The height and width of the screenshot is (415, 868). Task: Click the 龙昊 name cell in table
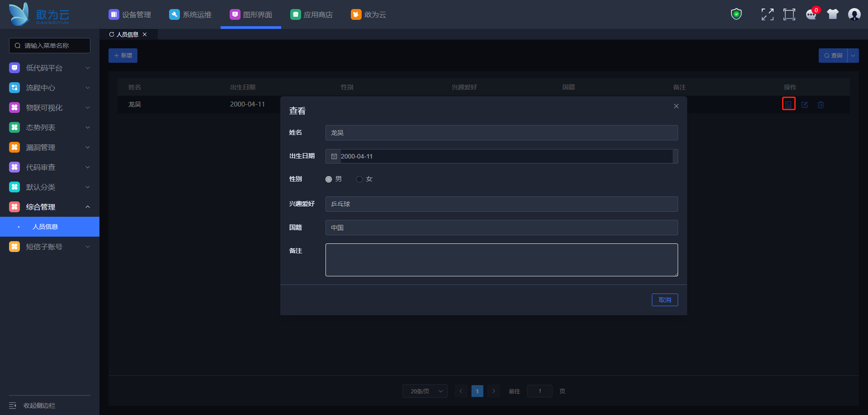[135, 104]
